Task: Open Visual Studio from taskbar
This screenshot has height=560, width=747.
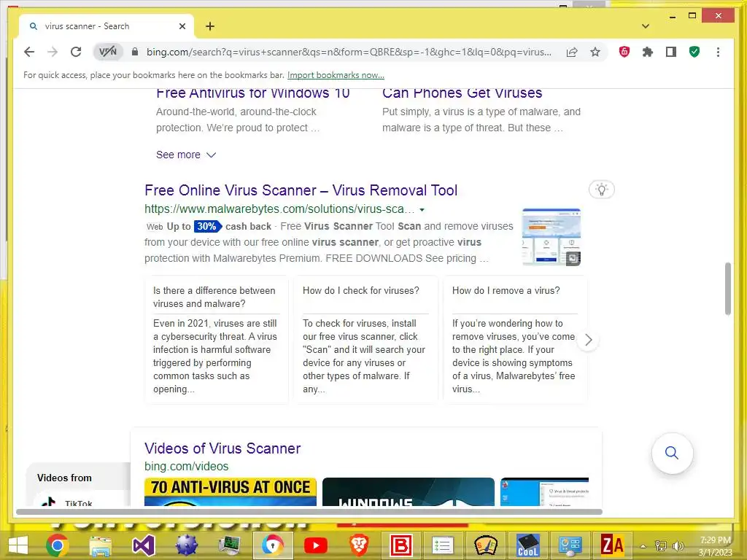Action: (x=144, y=545)
